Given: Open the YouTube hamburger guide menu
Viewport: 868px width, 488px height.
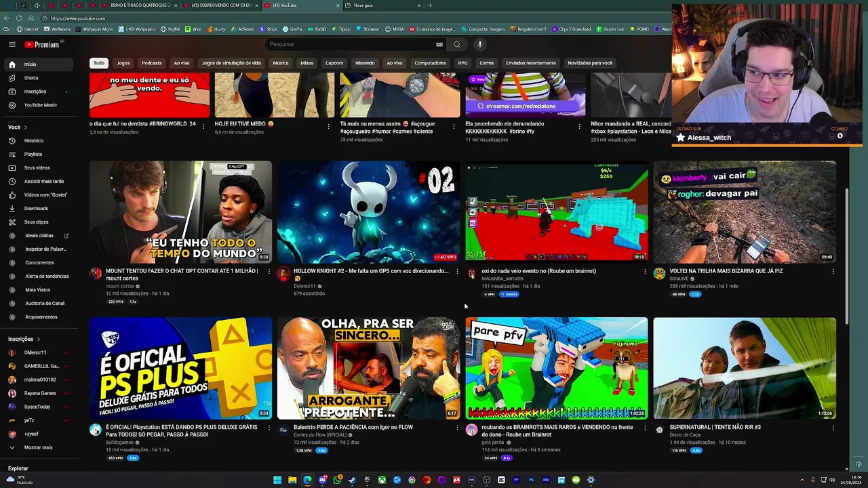Looking at the screenshot, I should pos(12,44).
